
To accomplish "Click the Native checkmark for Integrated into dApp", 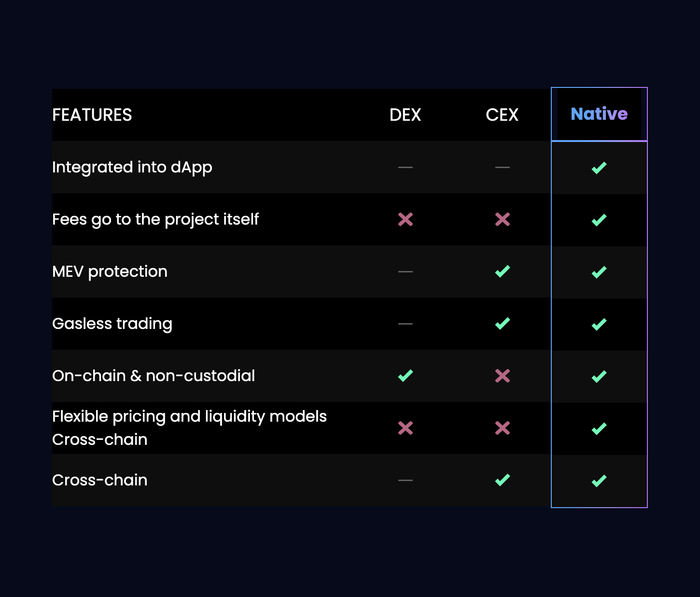I will click(599, 168).
